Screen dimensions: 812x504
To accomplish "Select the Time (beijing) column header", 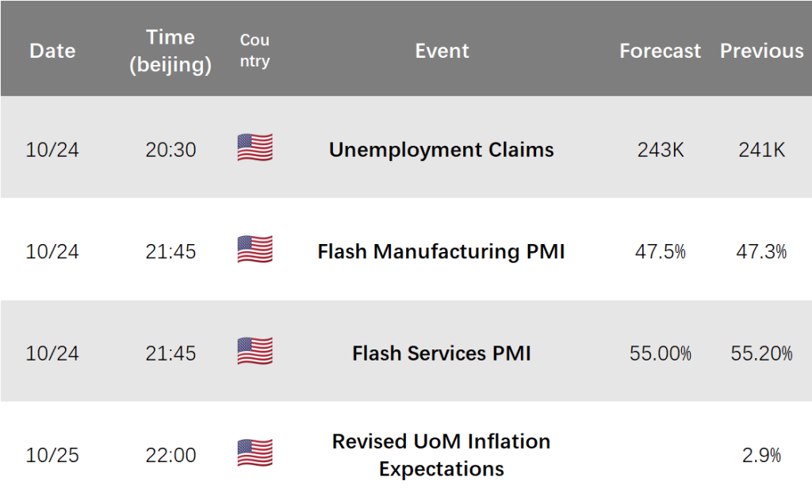I will coord(170,51).
